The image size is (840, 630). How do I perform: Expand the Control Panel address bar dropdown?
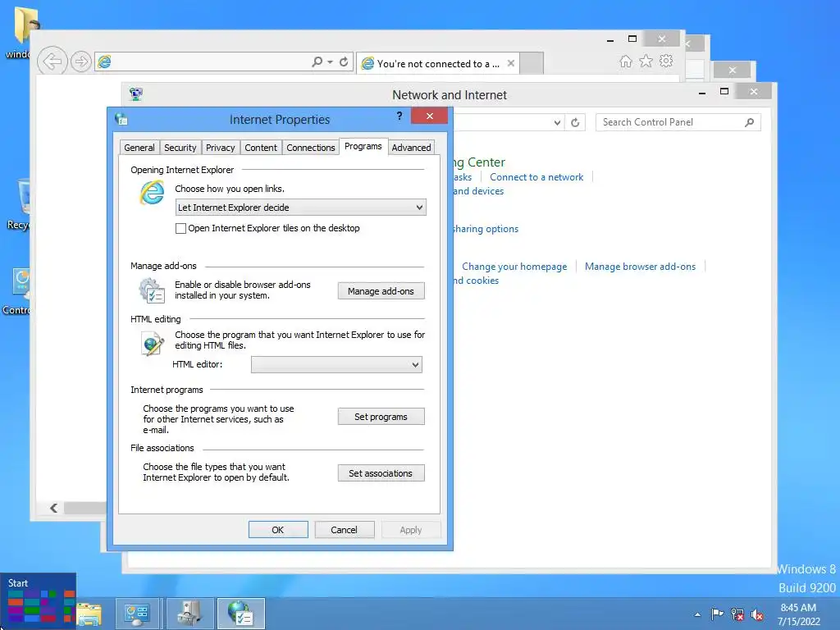(x=557, y=123)
